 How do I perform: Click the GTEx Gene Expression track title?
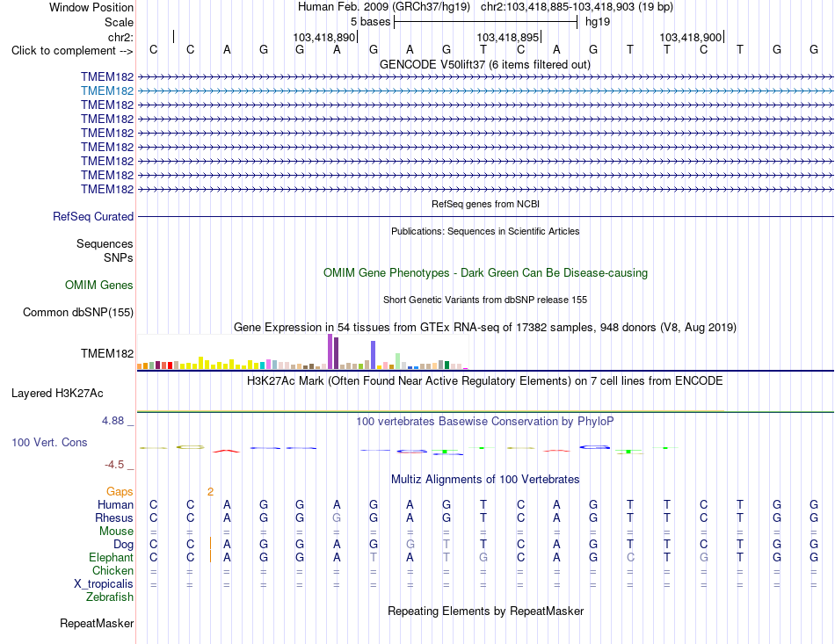coord(485,328)
